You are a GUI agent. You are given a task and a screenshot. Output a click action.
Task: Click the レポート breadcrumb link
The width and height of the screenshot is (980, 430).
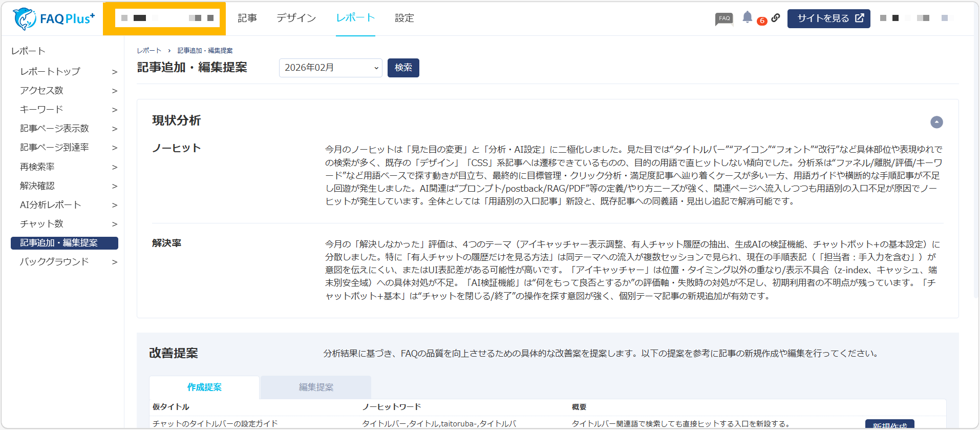point(149,51)
